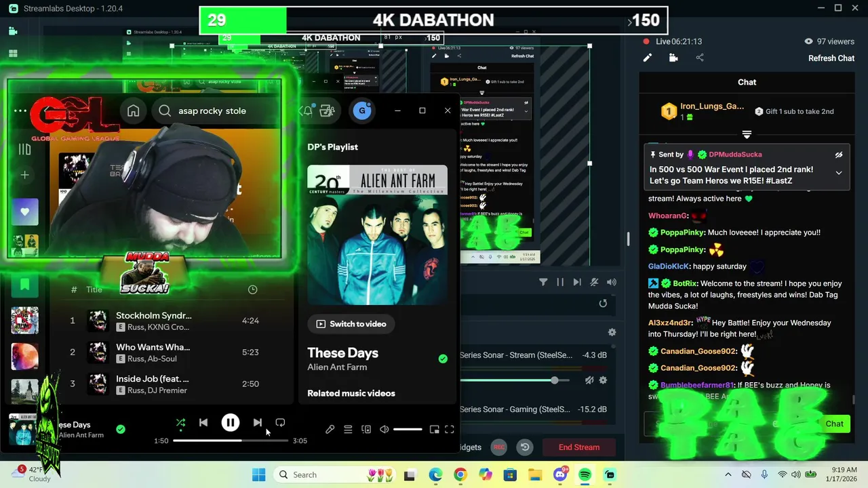The image size is (868, 488).
Task: Click Switch to video
Action: pos(351,324)
